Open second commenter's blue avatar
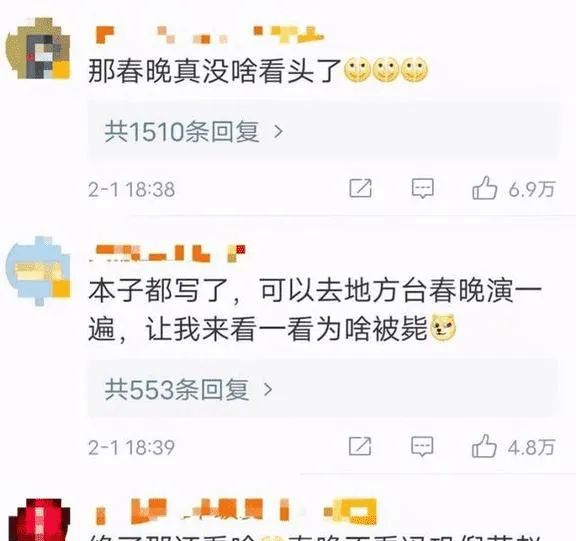 [37, 271]
